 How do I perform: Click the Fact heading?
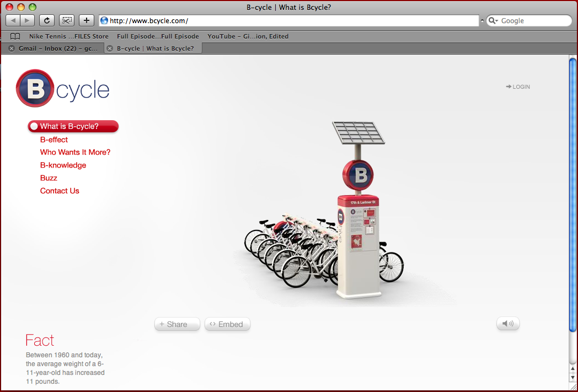pos(40,340)
